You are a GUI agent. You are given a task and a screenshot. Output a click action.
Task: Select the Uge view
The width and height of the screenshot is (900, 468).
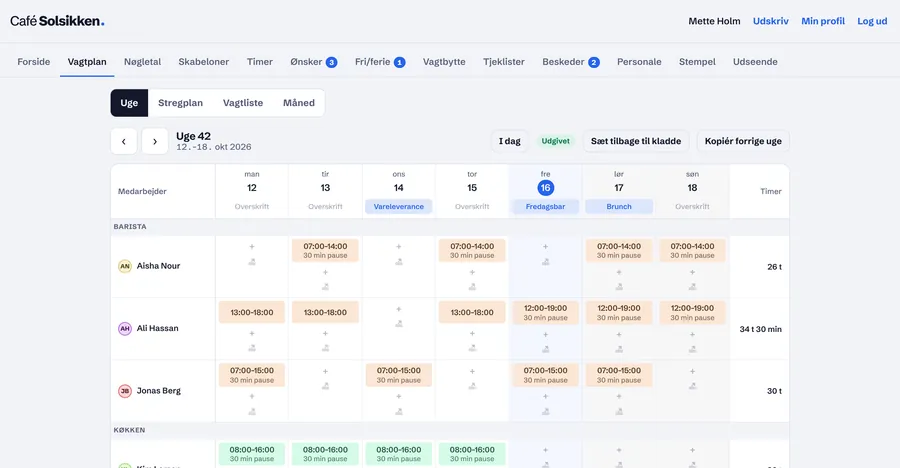pos(129,103)
